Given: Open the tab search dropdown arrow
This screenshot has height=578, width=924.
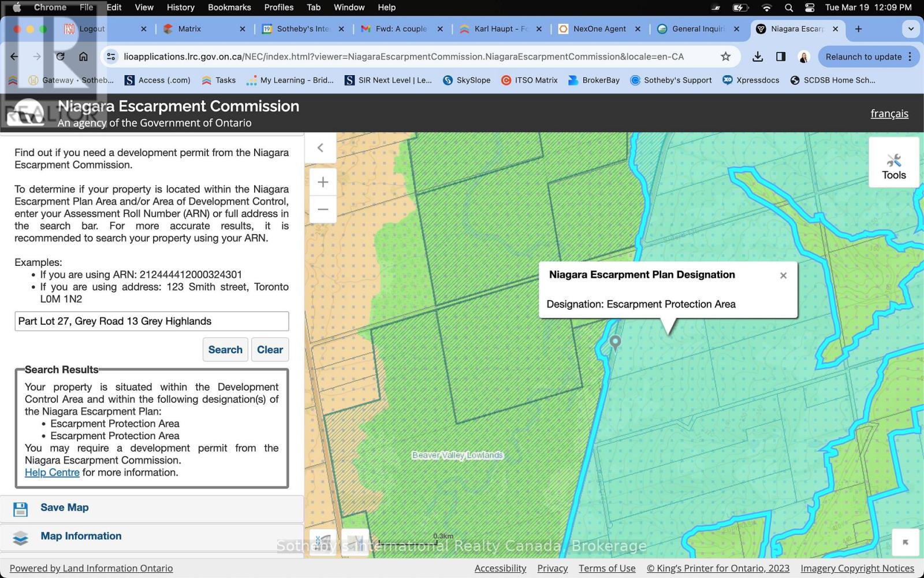Looking at the screenshot, I should click(911, 29).
